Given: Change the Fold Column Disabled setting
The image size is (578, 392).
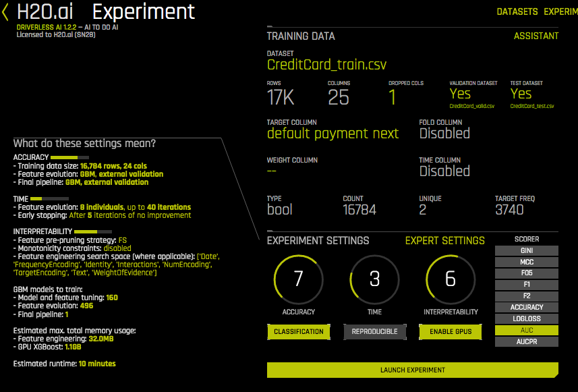Looking at the screenshot, I should (x=444, y=134).
